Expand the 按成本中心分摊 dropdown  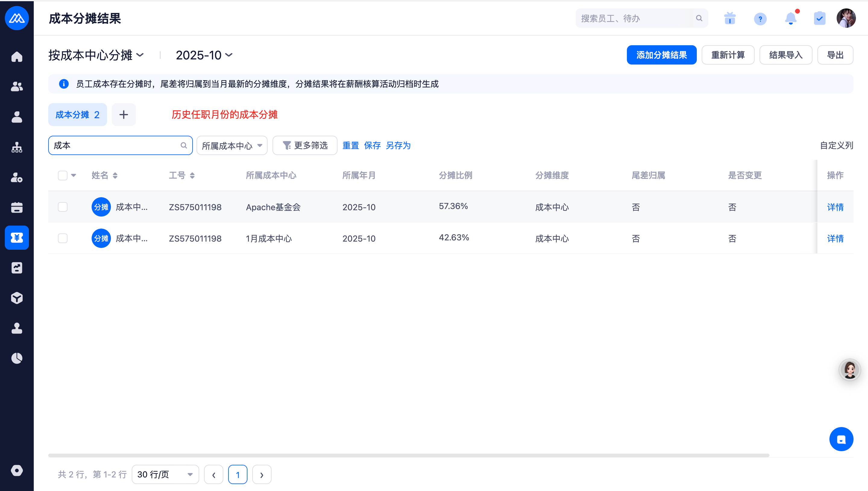[x=96, y=55]
